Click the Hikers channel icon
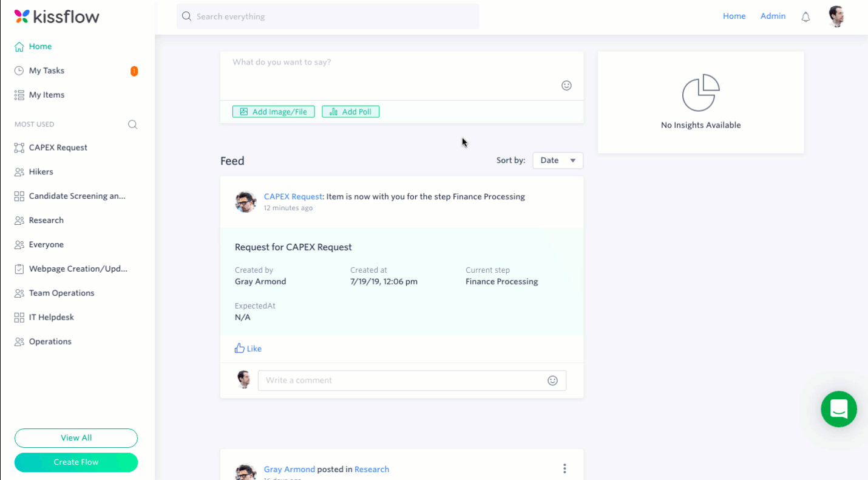 (x=19, y=172)
